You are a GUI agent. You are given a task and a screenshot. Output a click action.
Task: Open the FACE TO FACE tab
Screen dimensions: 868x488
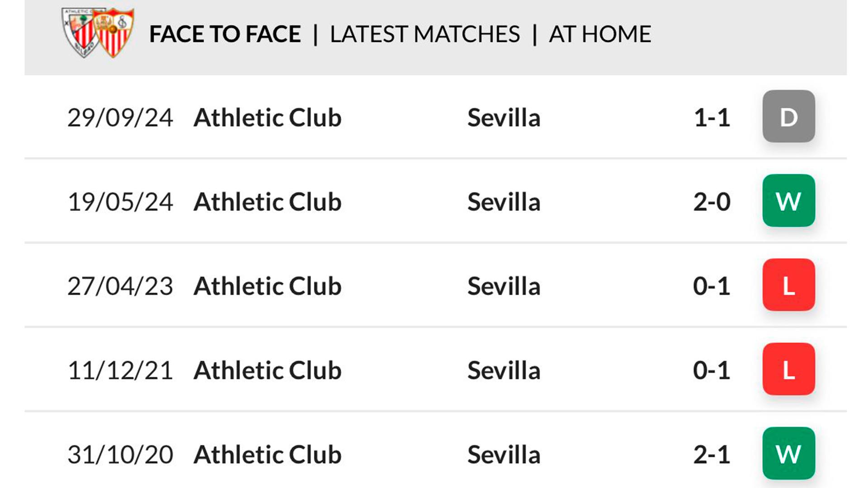[x=225, y=34]
